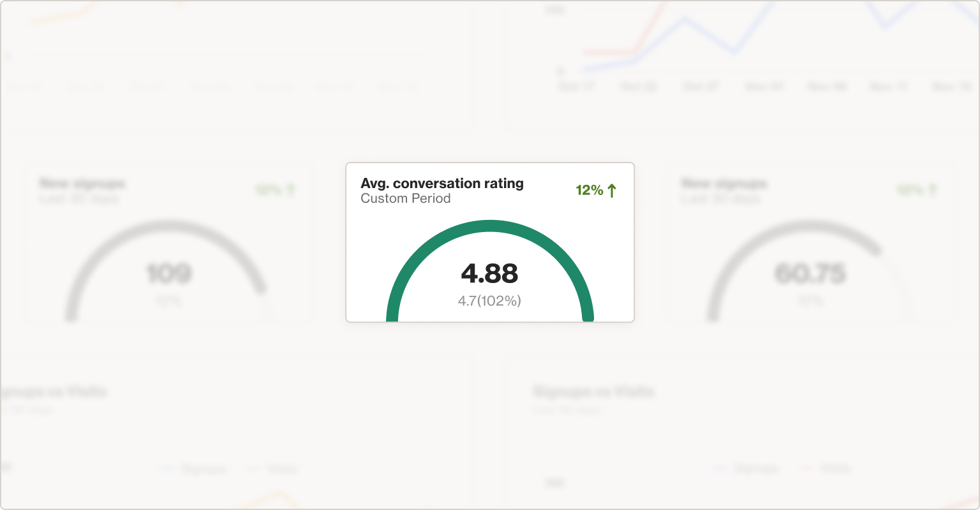Hide the Visits line in the left chart
The width and height of the screenshot is (980, 510).
(272, 469)
